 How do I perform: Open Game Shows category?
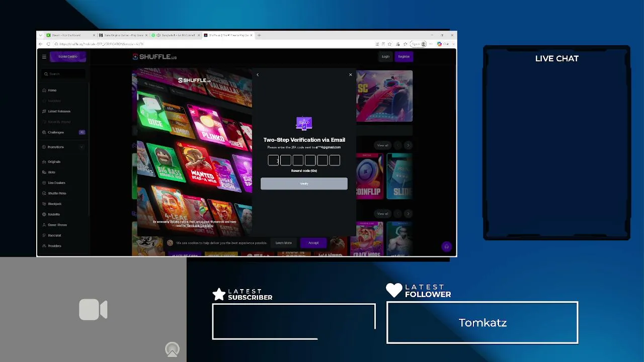tap(57, 225)
